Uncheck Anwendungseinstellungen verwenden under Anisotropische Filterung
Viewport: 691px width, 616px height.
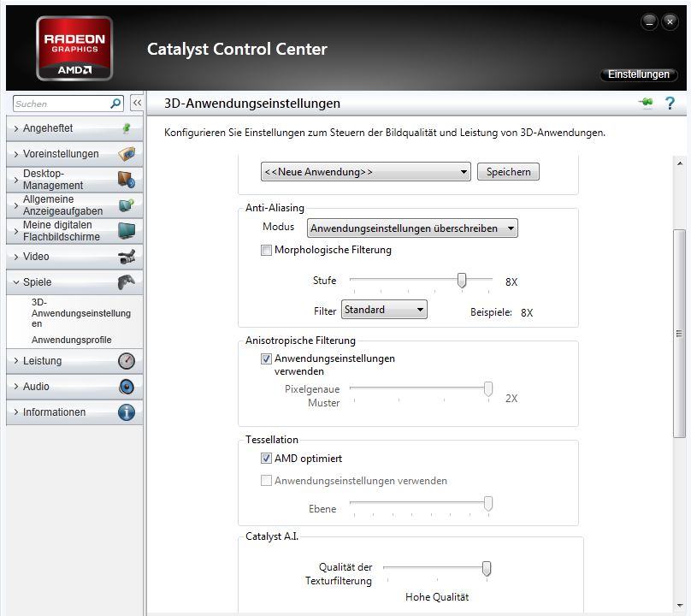(x=266, y=359)
